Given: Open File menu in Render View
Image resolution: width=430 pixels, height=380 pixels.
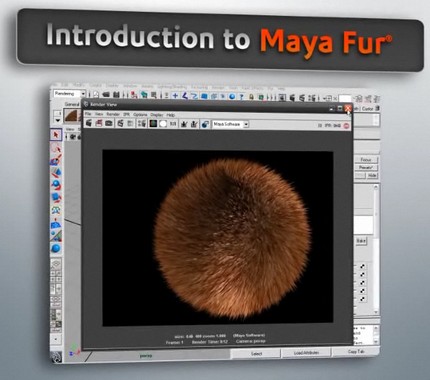Looking at the screenshot, I should coord(88,114).
